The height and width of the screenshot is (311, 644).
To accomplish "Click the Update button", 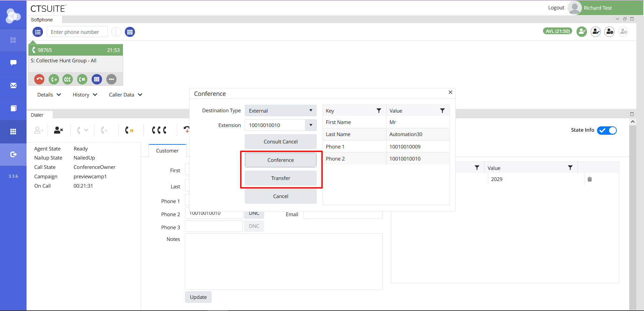I will (198, 297).
